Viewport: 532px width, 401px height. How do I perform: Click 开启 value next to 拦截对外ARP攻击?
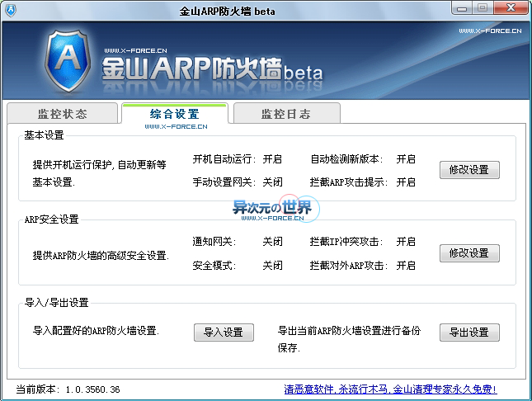[x=406, y=265]
